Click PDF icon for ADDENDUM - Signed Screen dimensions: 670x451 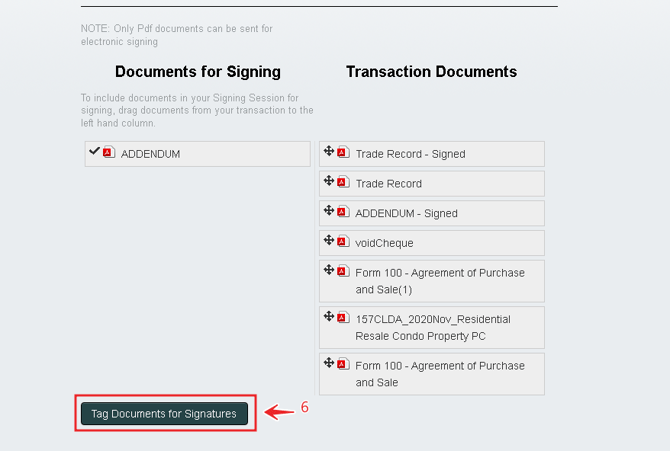pyautogui.click(x=342, y=212)
